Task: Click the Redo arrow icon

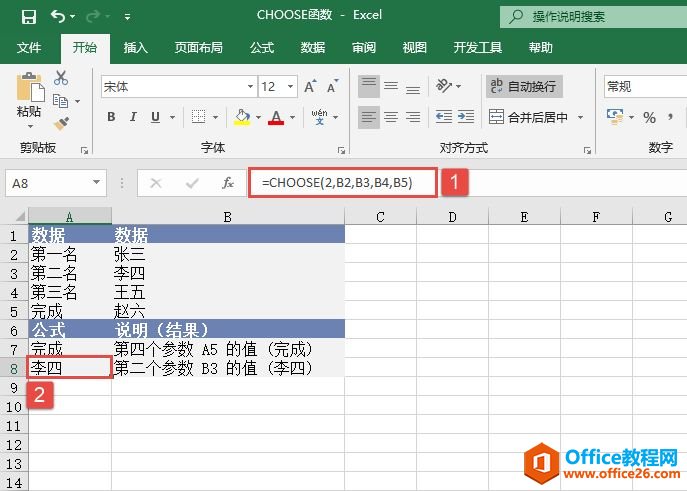Action: 93,17
